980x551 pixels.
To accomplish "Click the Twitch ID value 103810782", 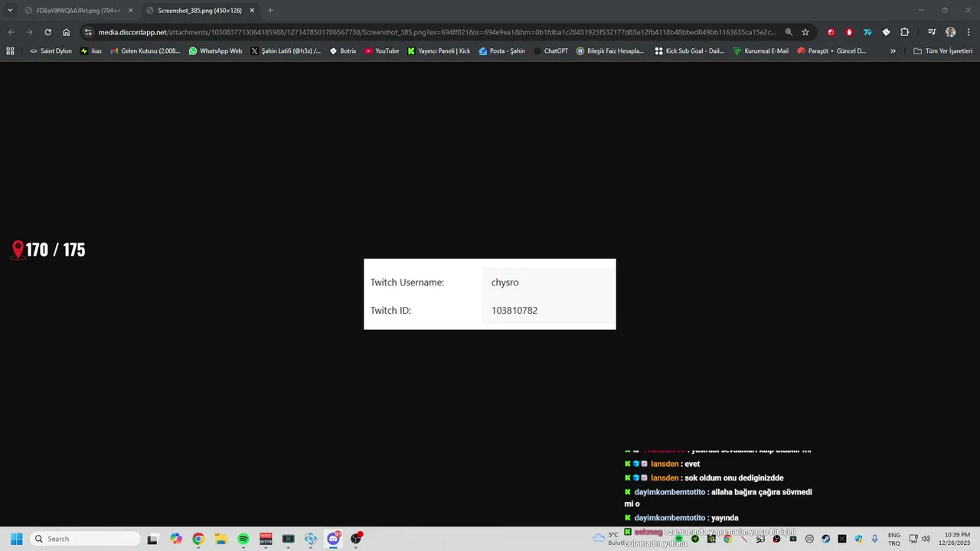I will [514, 311].
